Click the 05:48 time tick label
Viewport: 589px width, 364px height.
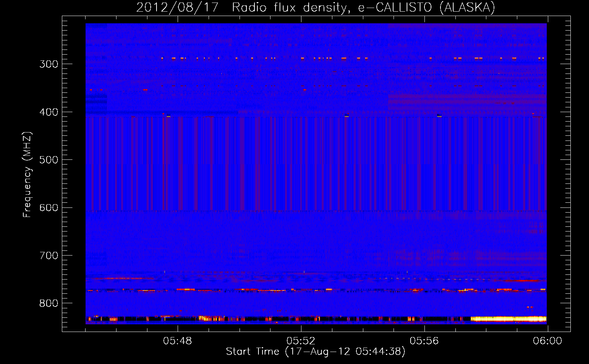[178, 341]
